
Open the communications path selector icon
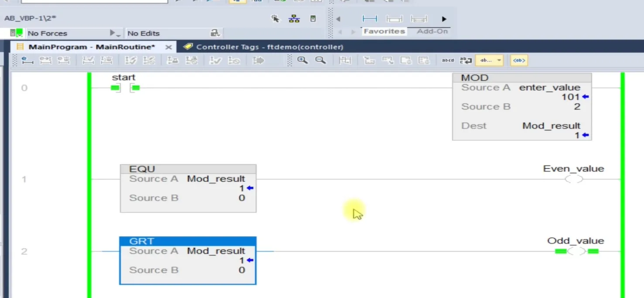[x=313, y=19]
